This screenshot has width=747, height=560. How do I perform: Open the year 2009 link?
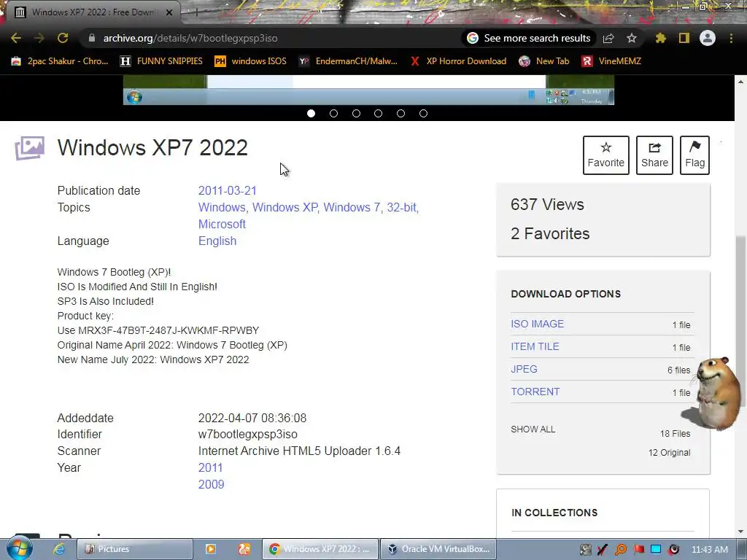211,484
